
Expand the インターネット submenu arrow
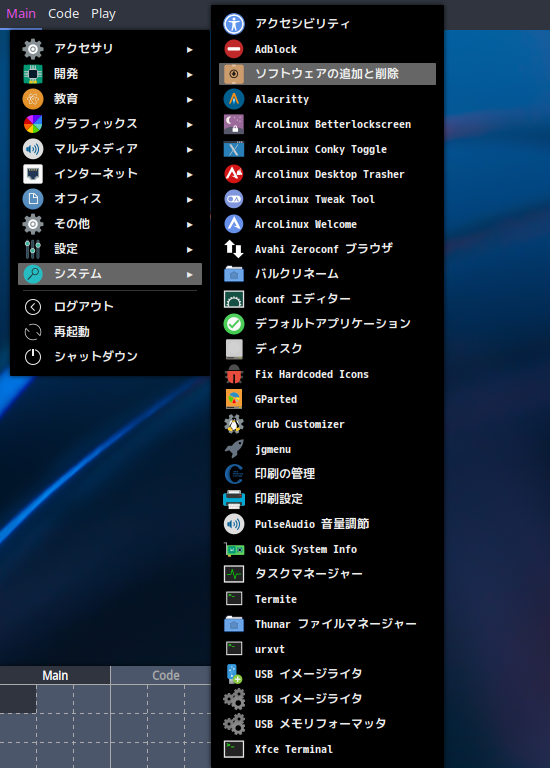point(190,174)
